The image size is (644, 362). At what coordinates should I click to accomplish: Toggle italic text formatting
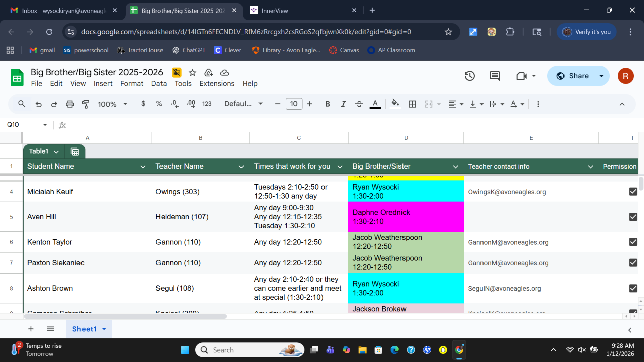[x=343, y=104]
